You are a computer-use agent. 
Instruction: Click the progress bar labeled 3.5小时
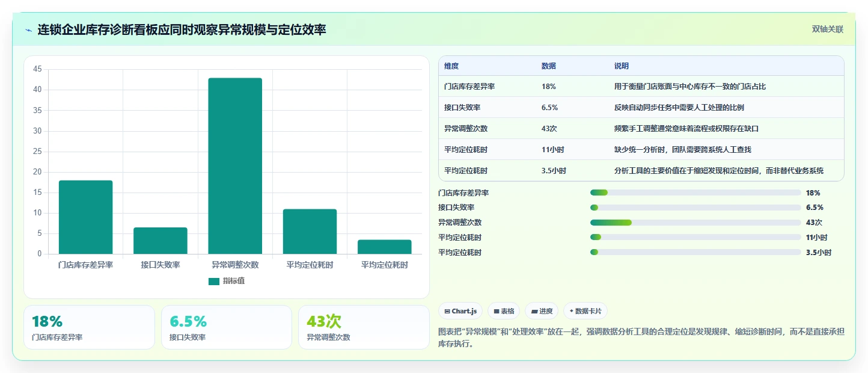tap(695, 253)
